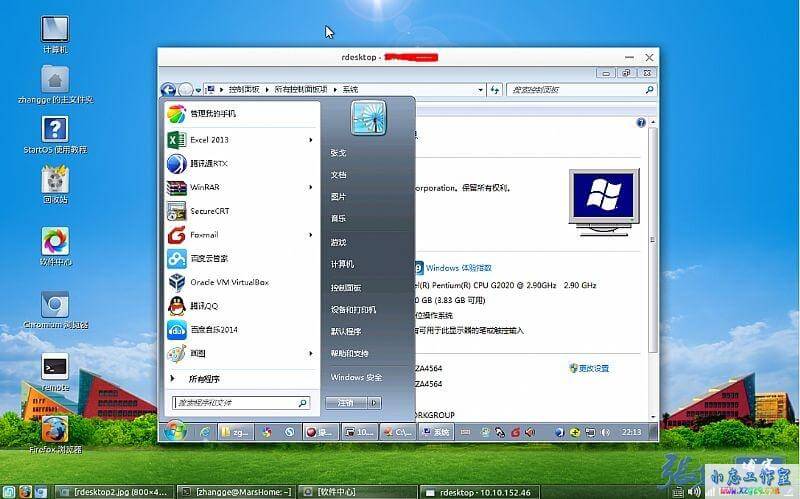Open the StartOS 使用教程 help icon

pyautogui.click(x=55, y=135)
